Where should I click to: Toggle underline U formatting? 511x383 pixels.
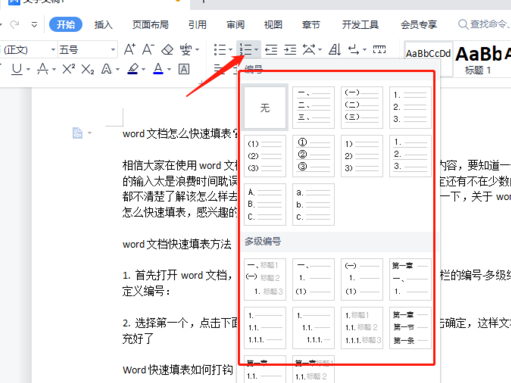coord(17,69)
